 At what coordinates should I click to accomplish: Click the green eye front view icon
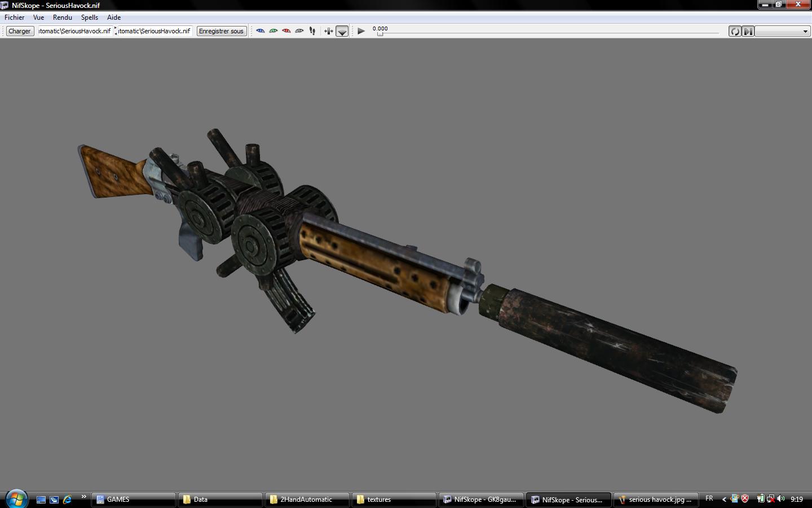coord(273,31)
